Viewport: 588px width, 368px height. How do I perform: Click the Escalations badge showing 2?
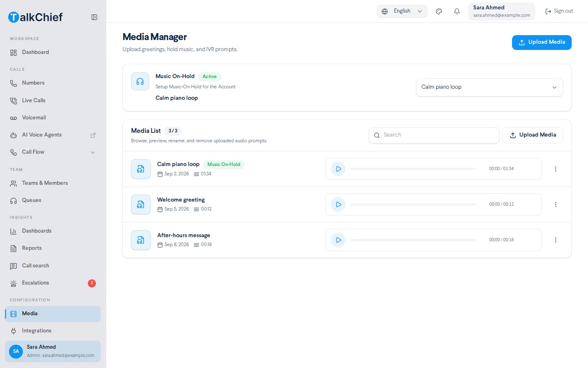coord(92,283)
